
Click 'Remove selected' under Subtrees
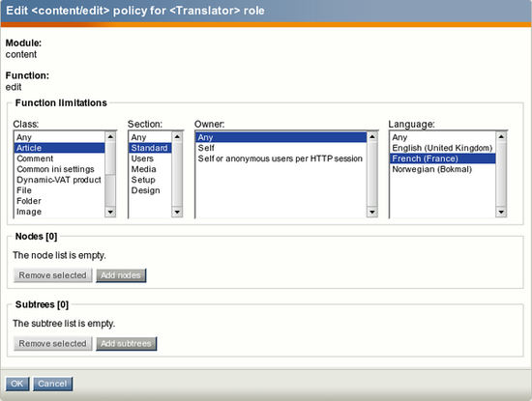coord(52,343)
